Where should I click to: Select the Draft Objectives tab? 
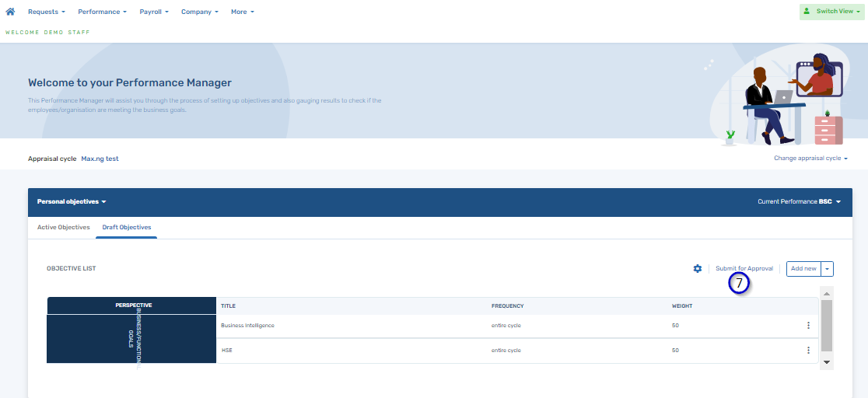click(127, 227)
